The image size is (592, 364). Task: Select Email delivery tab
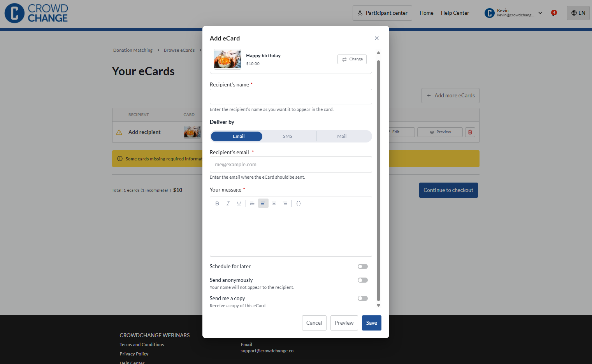click(x=237, y=136)
